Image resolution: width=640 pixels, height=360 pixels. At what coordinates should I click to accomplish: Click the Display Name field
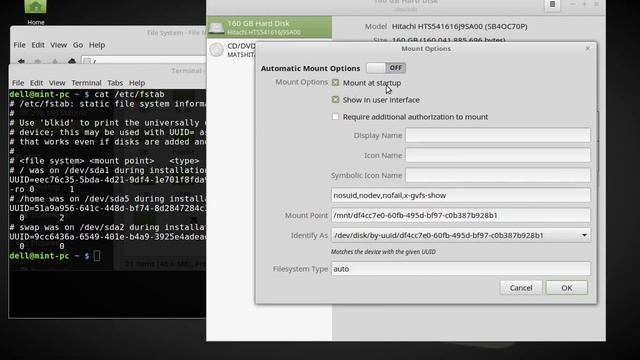point(498,135)
